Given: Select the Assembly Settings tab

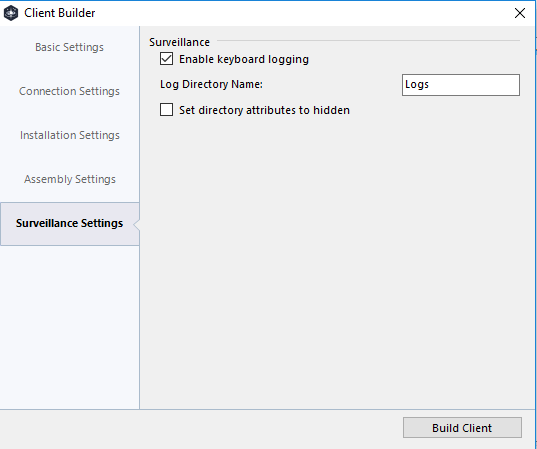Looking at the screenshot, I should tap(70, 179).
